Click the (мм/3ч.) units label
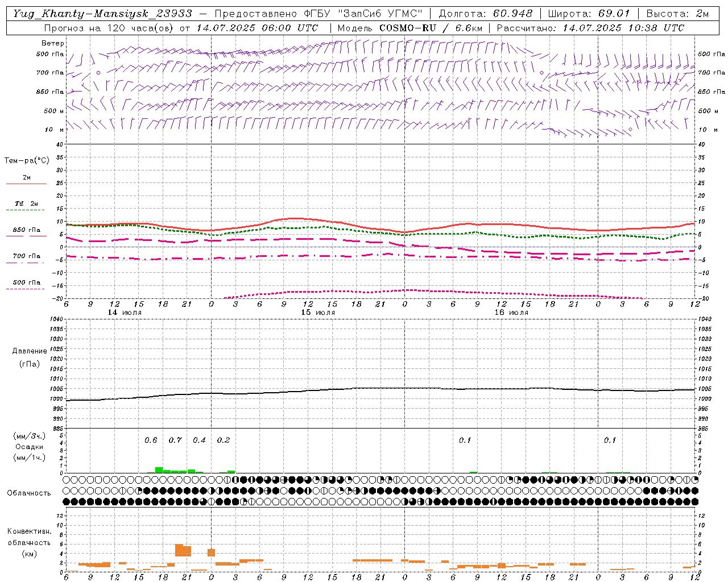728x582 pixels. (29, 436)
